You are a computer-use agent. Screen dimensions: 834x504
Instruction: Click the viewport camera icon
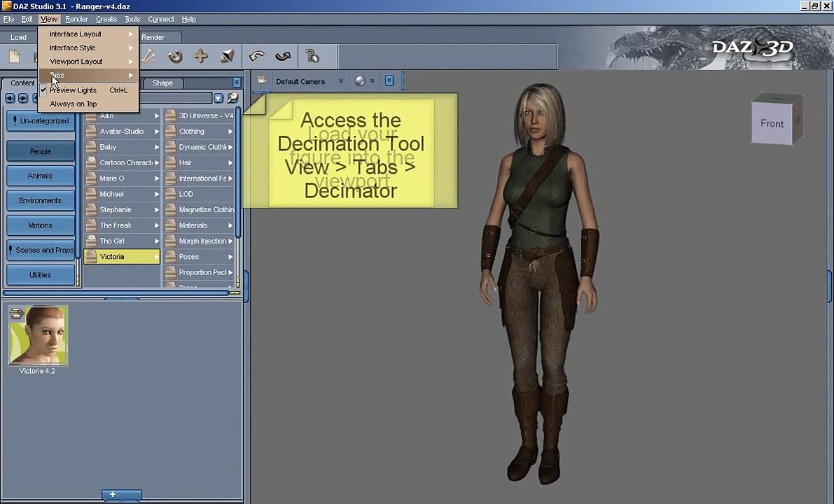[262, 80]
